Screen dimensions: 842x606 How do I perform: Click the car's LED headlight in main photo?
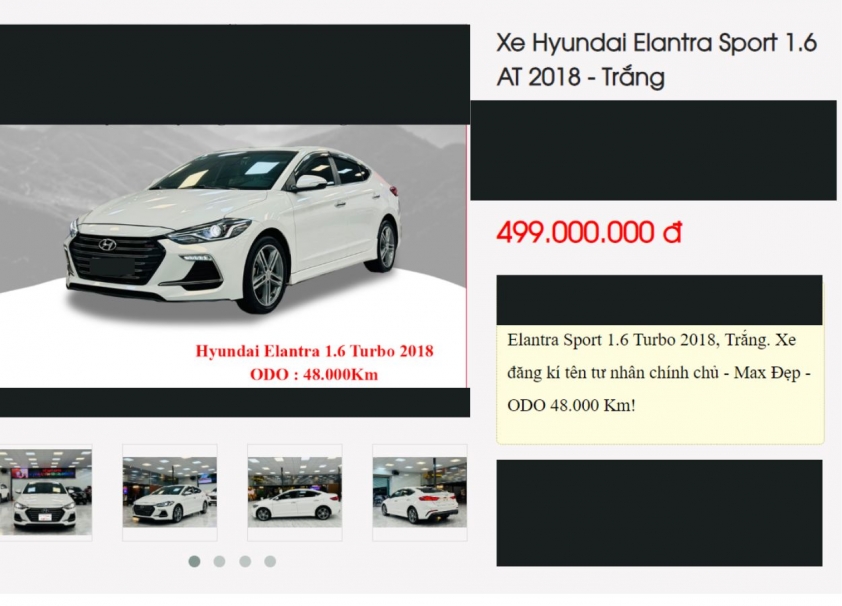[x=209, y=232]
